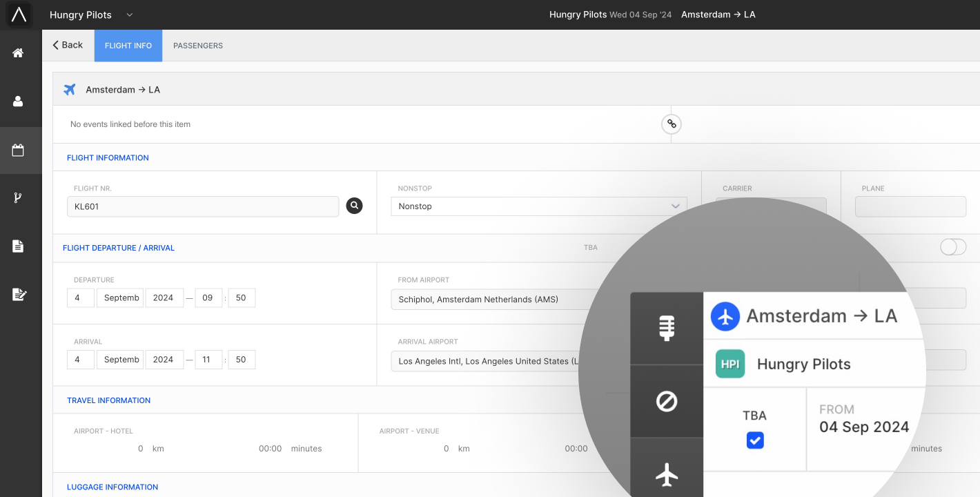980x497 pixels.
Task: Click the From Airport field with Schiphol
Action: coord(490,300)
